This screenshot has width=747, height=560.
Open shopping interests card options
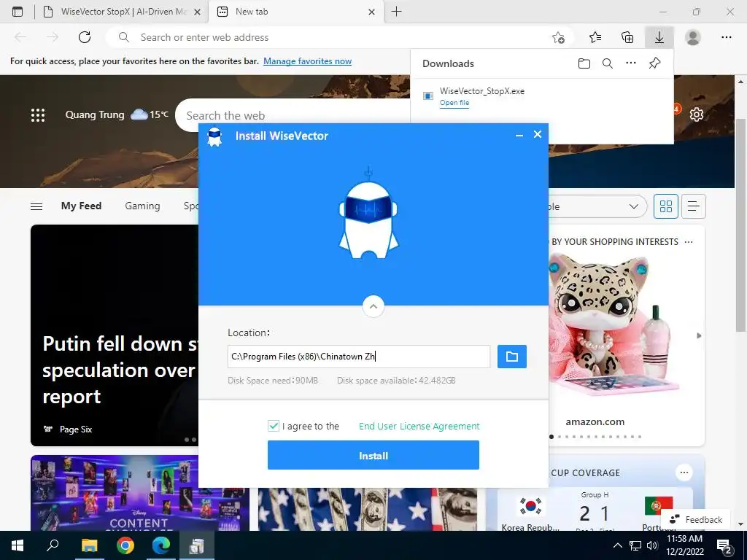pyautogui.click(x=689, y=242)
